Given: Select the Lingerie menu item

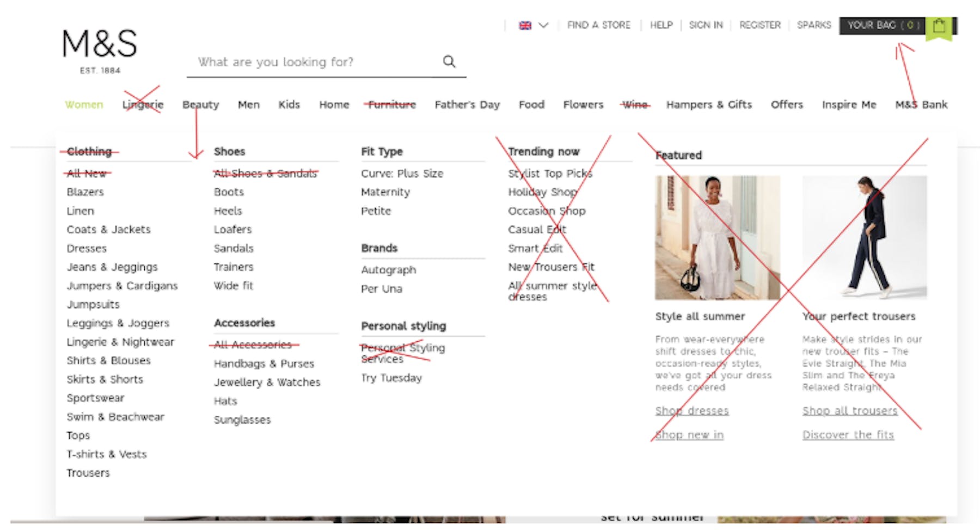Looking at the screenshot, I should tap(143, 104).
